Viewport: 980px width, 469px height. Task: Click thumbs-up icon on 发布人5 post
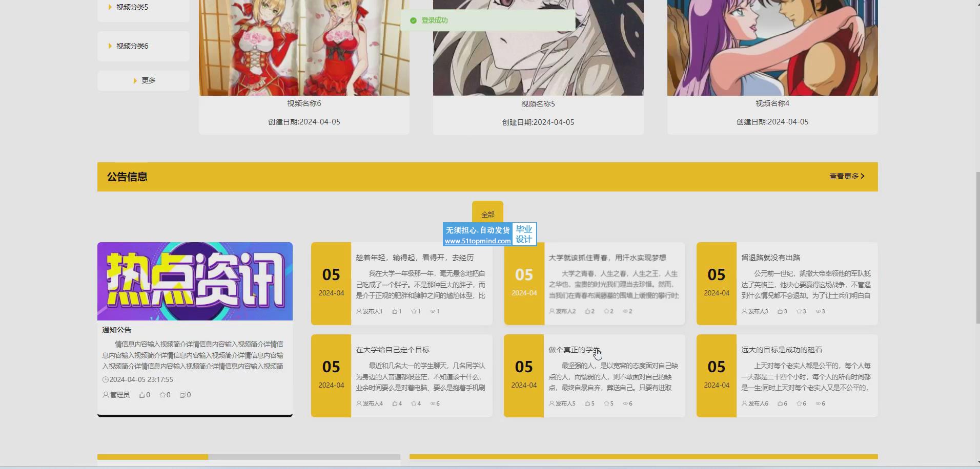[x=587, y=403]
